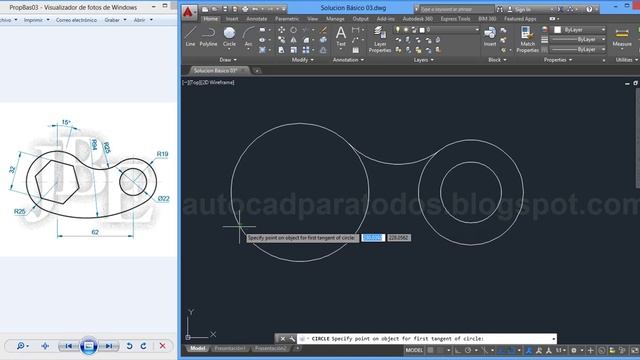Image resolution: width=640 pixels, height=360 pixels.
Task: Switch to the Insert ribbon tab
Action: [x=232, y=19]
